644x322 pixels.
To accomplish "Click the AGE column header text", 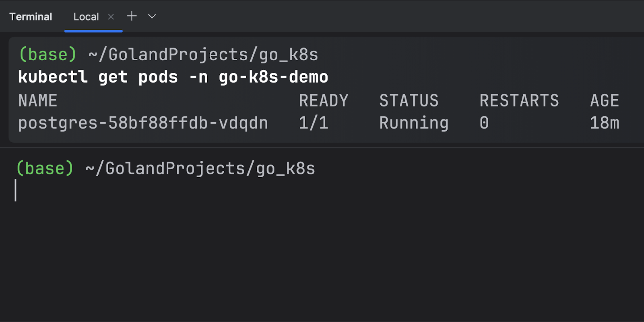I will (605, 100).
